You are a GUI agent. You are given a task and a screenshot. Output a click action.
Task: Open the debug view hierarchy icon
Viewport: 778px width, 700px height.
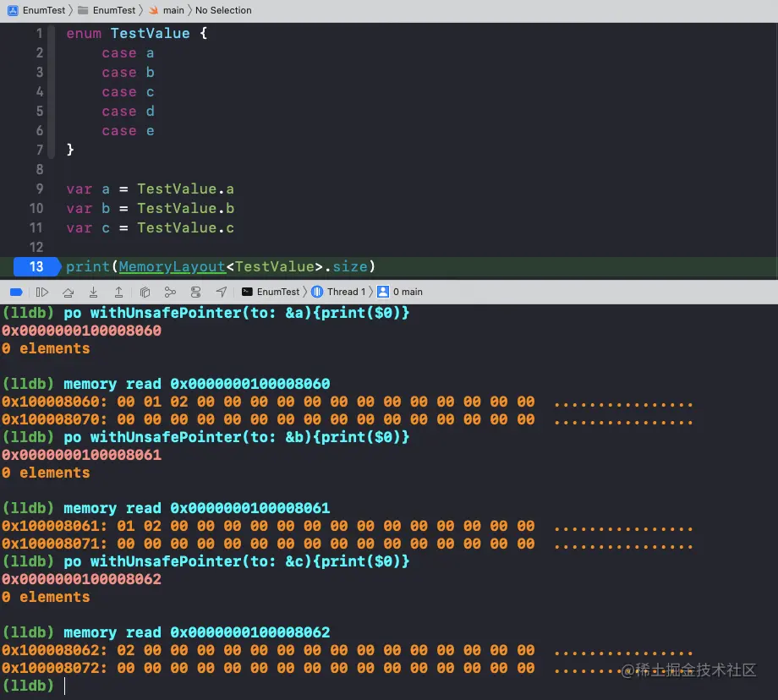click(145, 292)
